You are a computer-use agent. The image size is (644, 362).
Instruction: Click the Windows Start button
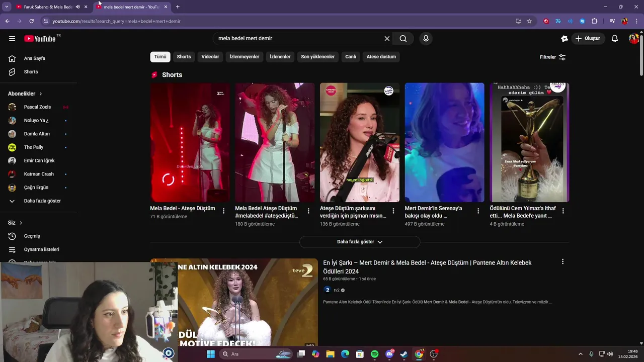point(211,354)
